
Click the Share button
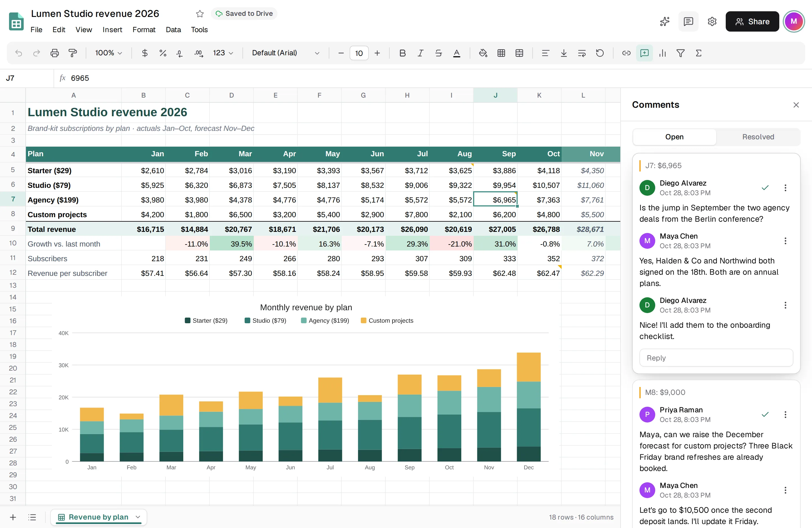pyautogui.click(x=752, y=21)
